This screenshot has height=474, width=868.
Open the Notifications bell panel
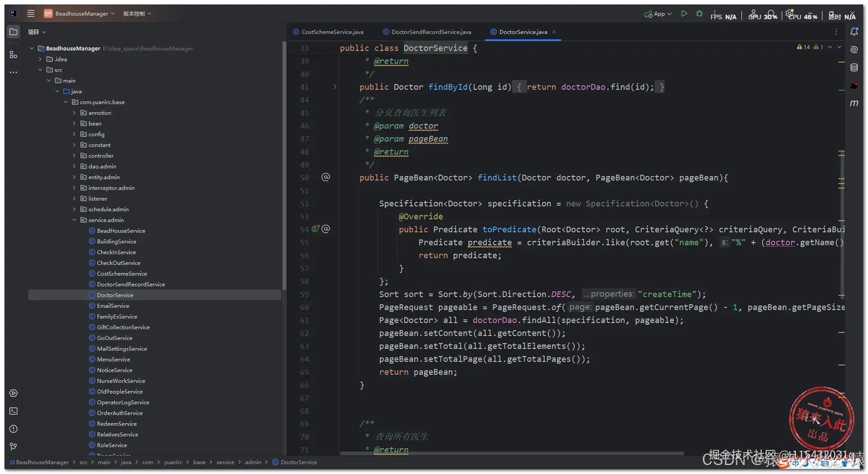click(854, 32)
